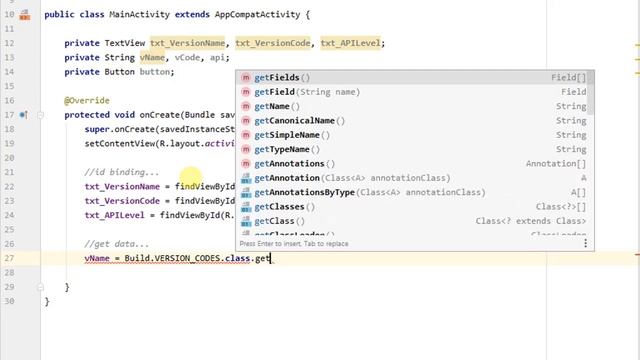Image resolution: width=640 pixels, height=360 pixels.
Task: Click txt_APILevel assignment on line 24
Action: [x=114, y=215]
